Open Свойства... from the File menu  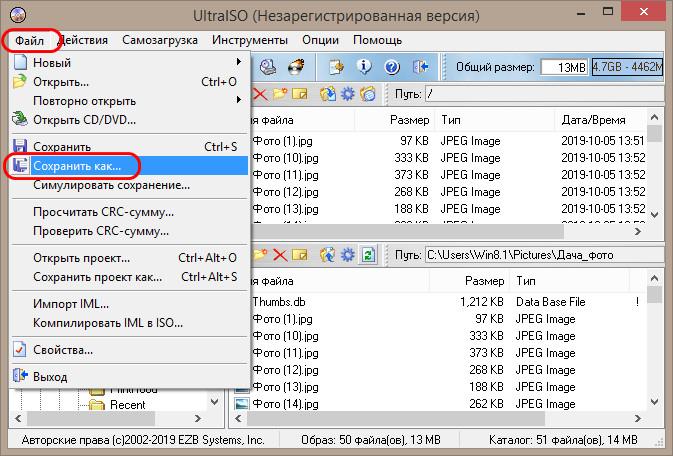pyautogui.click(x=129, y=350)
